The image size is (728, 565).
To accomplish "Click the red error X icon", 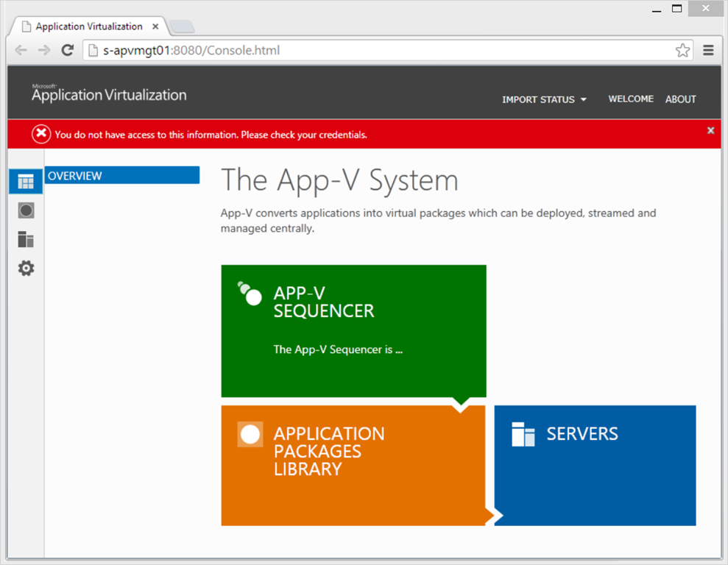I will [41, 134].
